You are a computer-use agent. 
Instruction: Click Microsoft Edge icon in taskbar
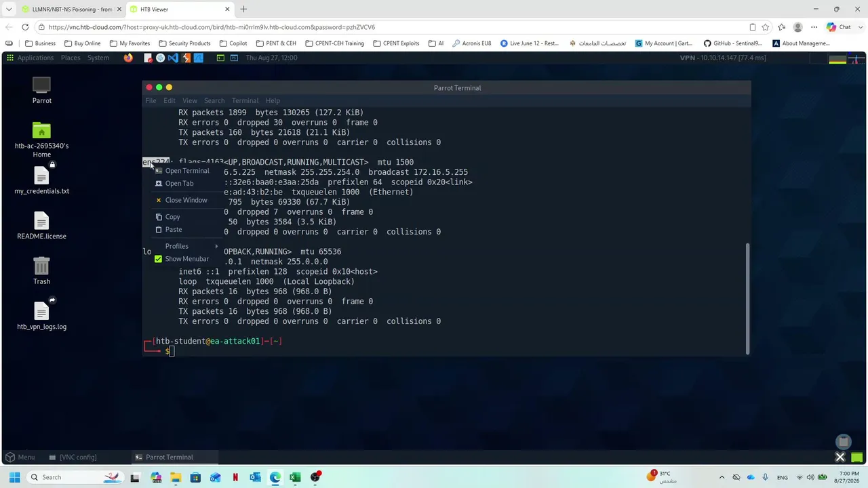[x=275, y=477]
